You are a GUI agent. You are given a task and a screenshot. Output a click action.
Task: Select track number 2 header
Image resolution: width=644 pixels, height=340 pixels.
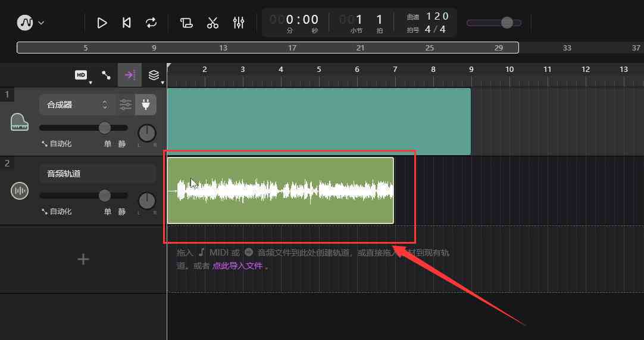(x=7, y=163)
